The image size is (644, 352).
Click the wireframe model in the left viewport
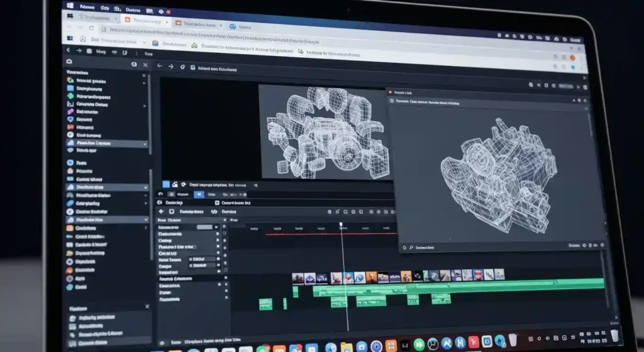pyautogui.click(x=327, y=132)
